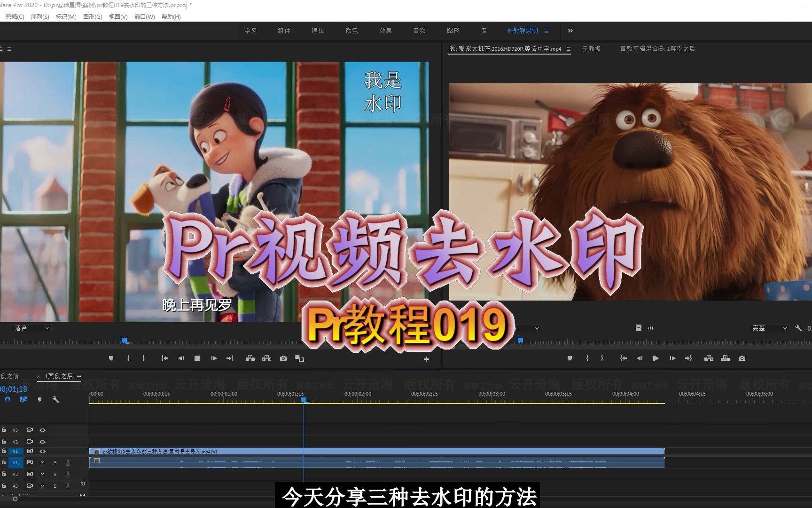Open the 窗口(W) menu
This screenshot has width=812, height=508.
(144, 17)
